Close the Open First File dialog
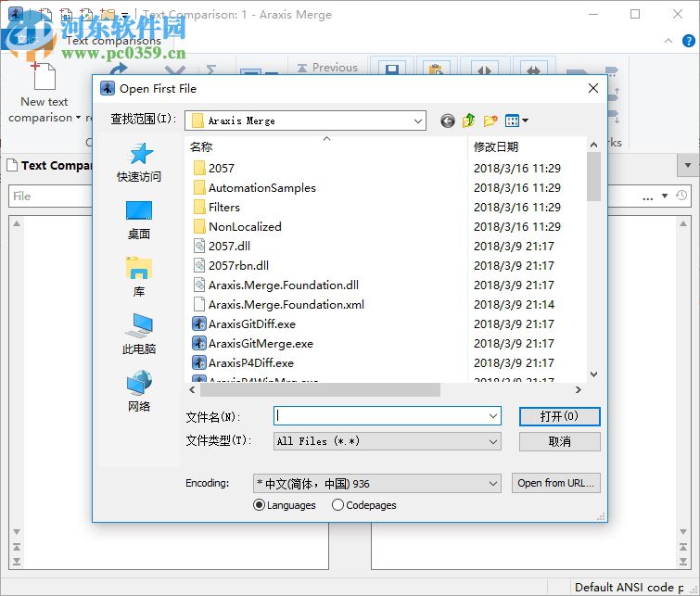 (593, 88)
